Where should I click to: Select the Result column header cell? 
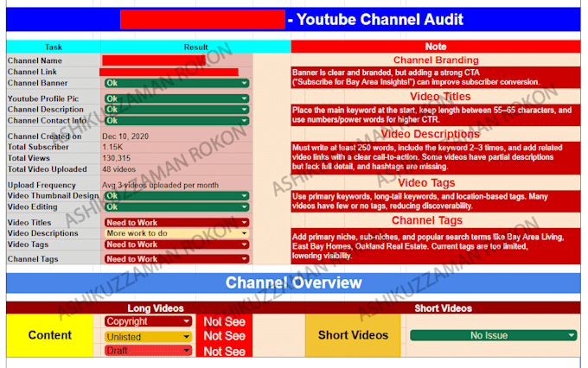(195, 47)
